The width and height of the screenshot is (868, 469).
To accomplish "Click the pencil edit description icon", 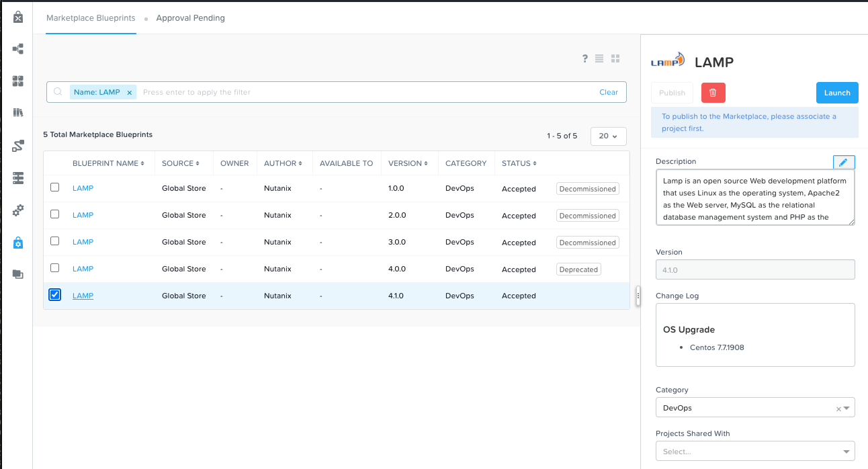I will pyautogui.click(x=844, y=163).
